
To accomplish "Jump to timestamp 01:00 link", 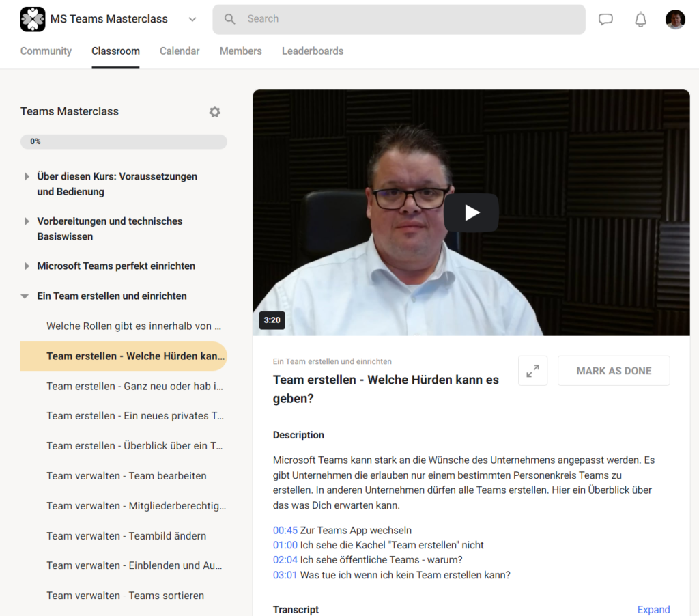I will click(x=285, y=545).
